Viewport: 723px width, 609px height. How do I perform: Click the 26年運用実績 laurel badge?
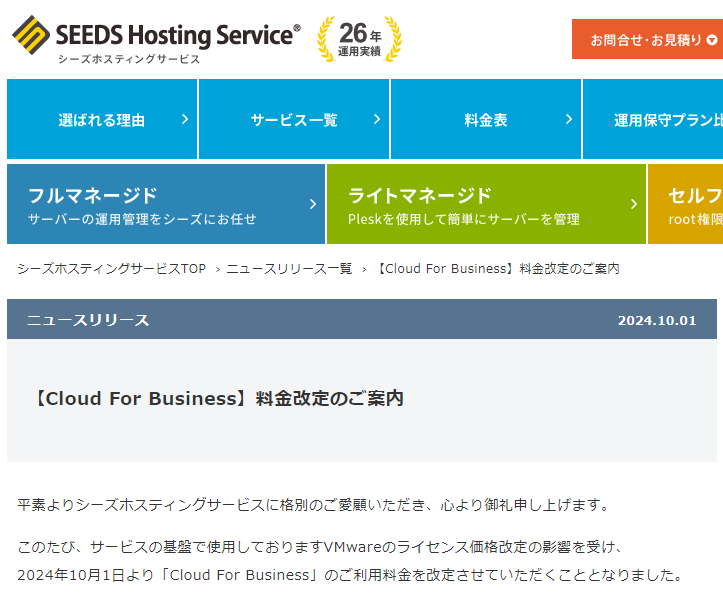coord(360,39)
